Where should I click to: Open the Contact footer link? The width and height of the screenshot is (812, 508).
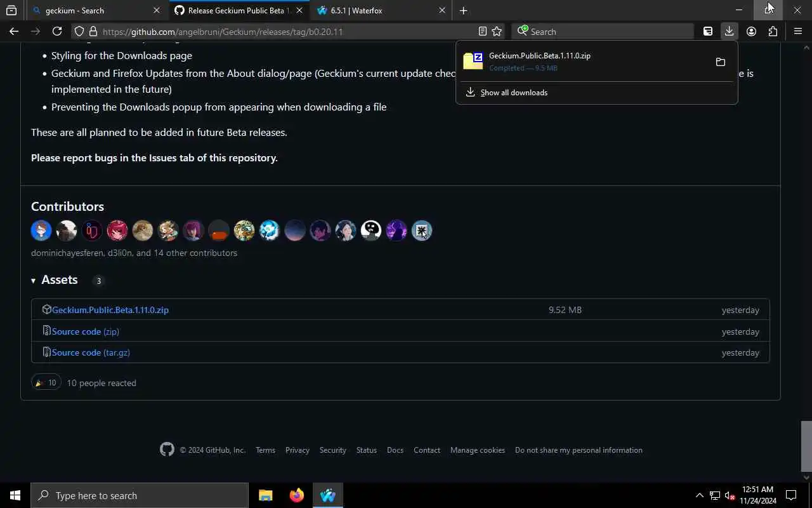(x=427, y=450)
